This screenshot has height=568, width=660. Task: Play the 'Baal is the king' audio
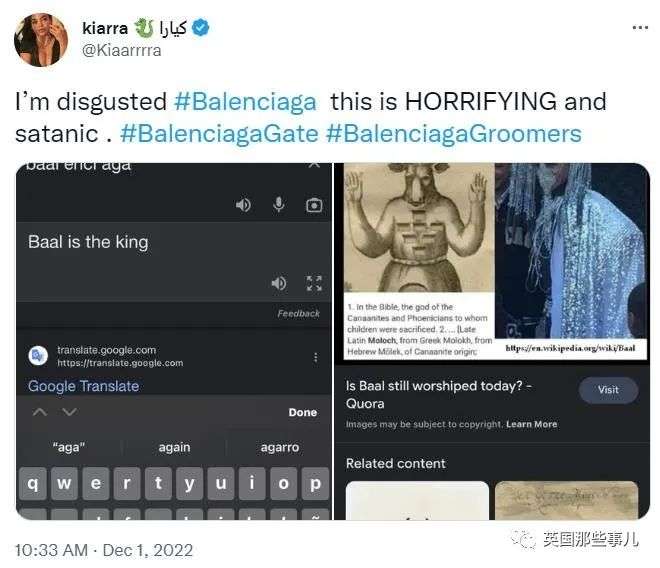point(279,283)
